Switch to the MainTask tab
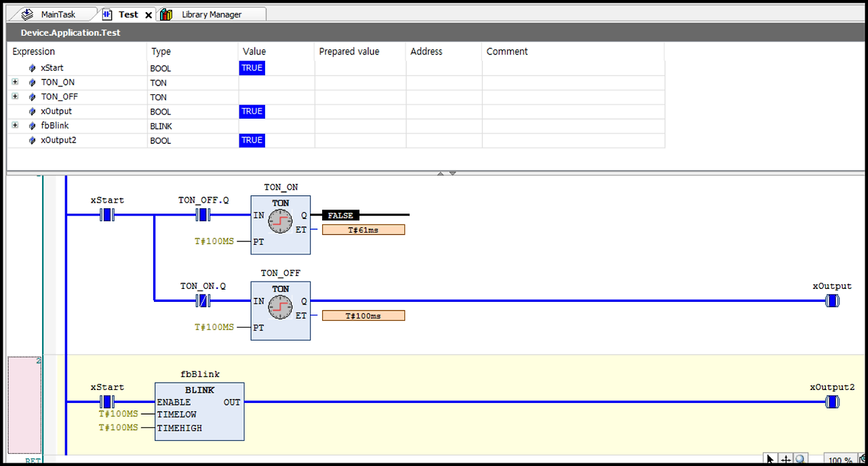This screenshot has width=868, height=466. pyautogui.click(x=58, y=14)
